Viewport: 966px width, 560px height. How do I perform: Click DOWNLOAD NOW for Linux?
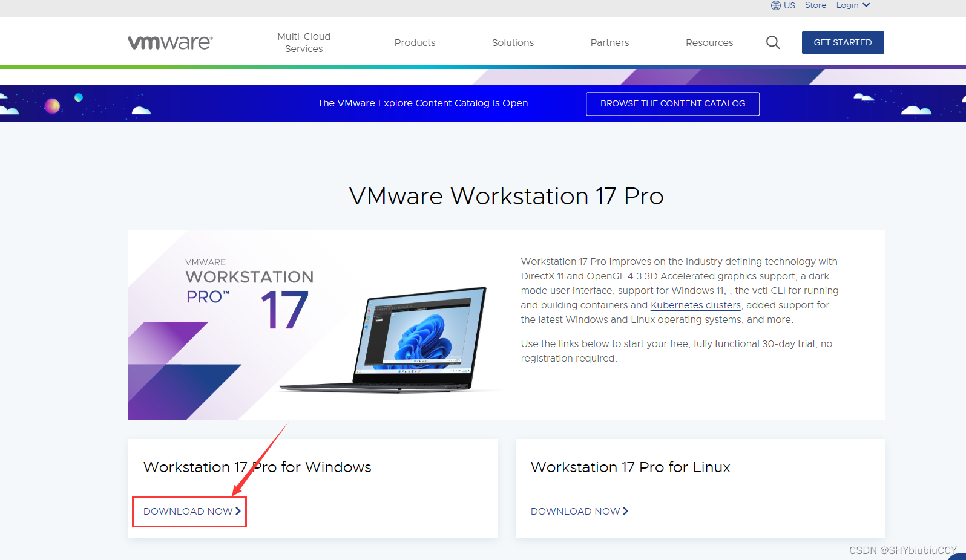pos(579,511)
